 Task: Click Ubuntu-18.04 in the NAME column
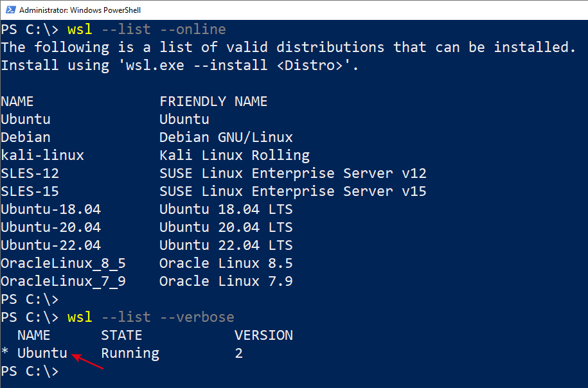click(x=51, y=209)
